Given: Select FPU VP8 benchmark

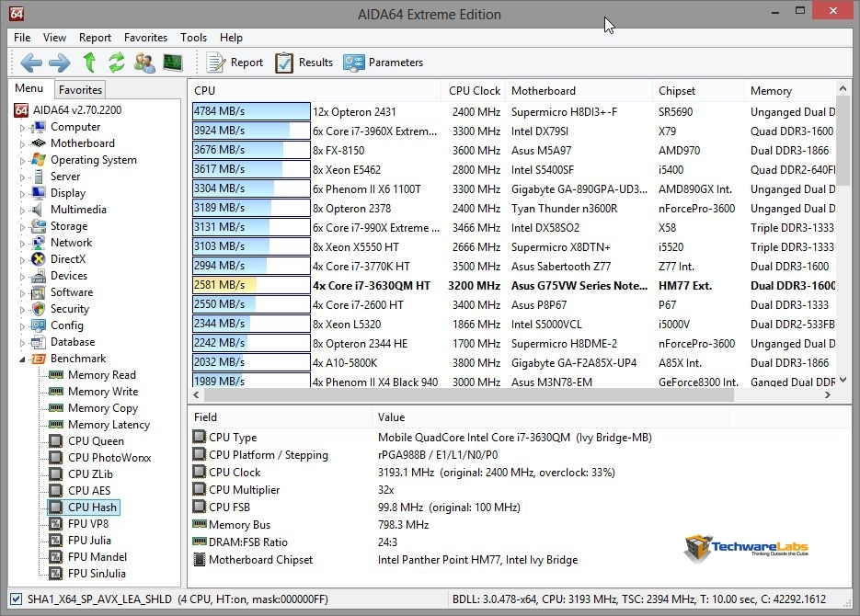Looking at the screenshot, I should coord(88,524).
